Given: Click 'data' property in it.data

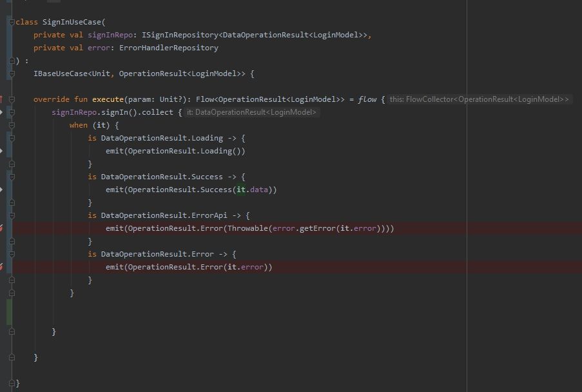Looking at the screenshot, I should point(258,190).
